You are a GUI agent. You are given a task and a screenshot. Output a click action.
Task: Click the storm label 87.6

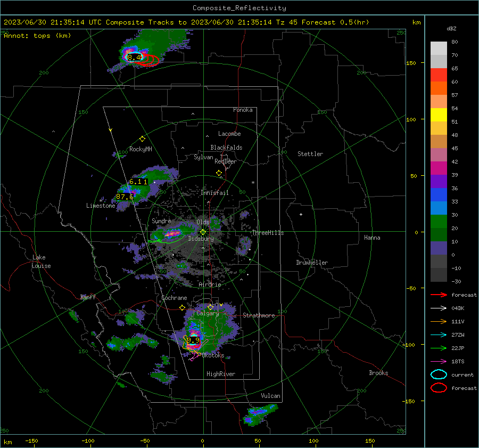125,197
